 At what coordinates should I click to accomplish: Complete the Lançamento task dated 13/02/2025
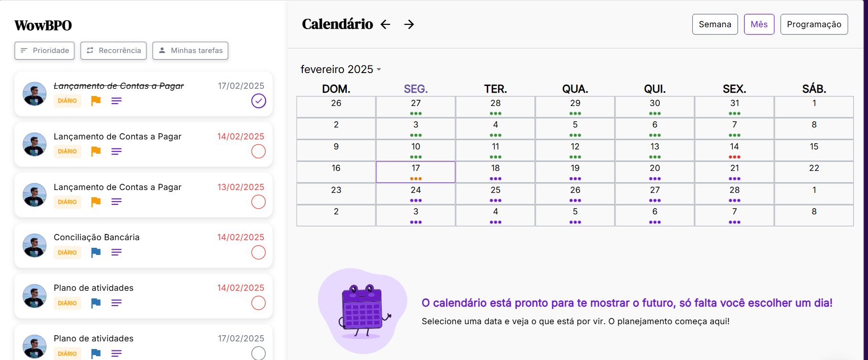(258, 202)
